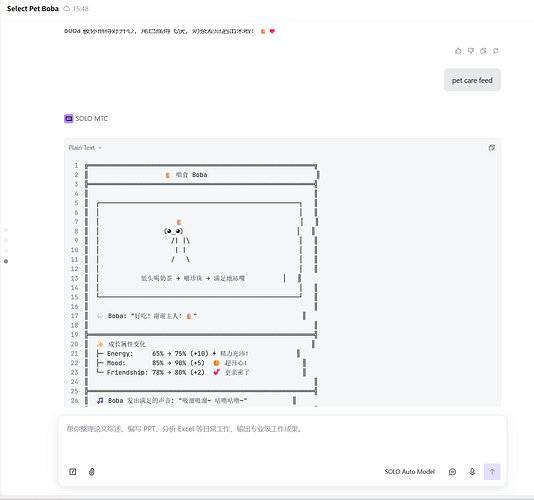Jump to the first conversation navigation dot

(x=6, y=230)
